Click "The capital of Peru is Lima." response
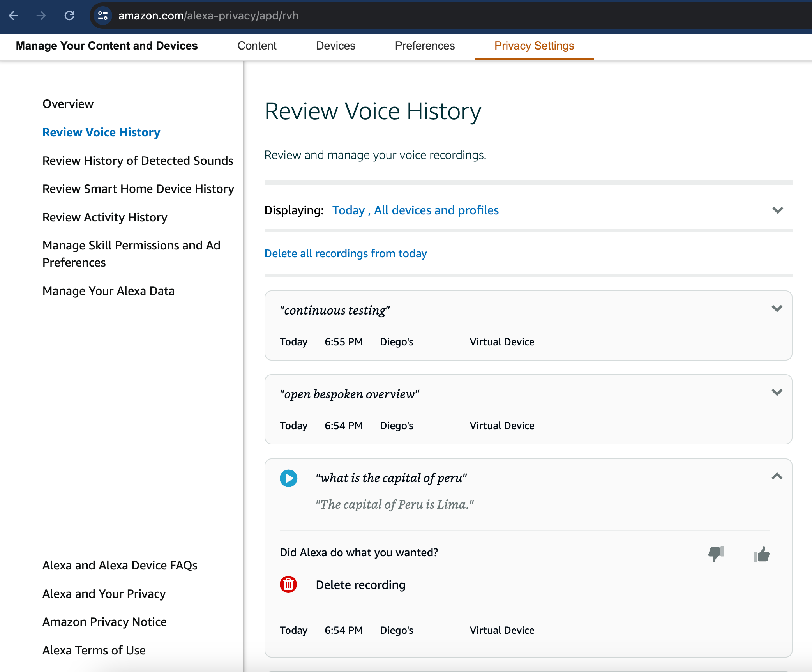812x672 pixels. coord(395,504)
